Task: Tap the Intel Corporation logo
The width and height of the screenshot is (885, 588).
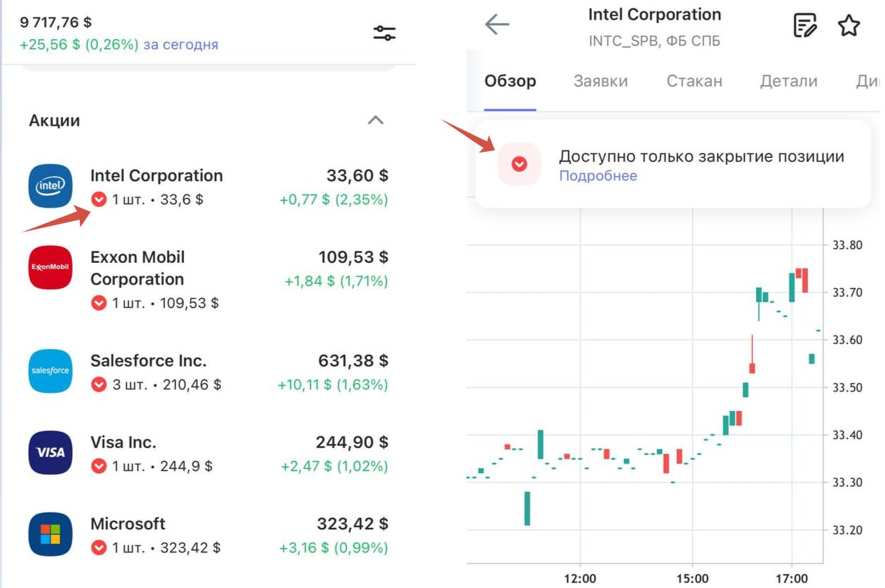Action: 50,186
